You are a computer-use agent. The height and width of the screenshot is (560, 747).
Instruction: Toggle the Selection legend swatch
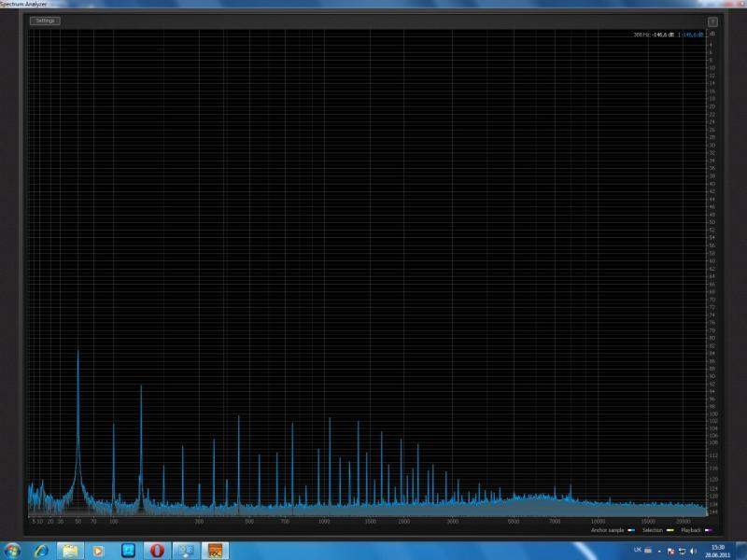click(669, 529)
